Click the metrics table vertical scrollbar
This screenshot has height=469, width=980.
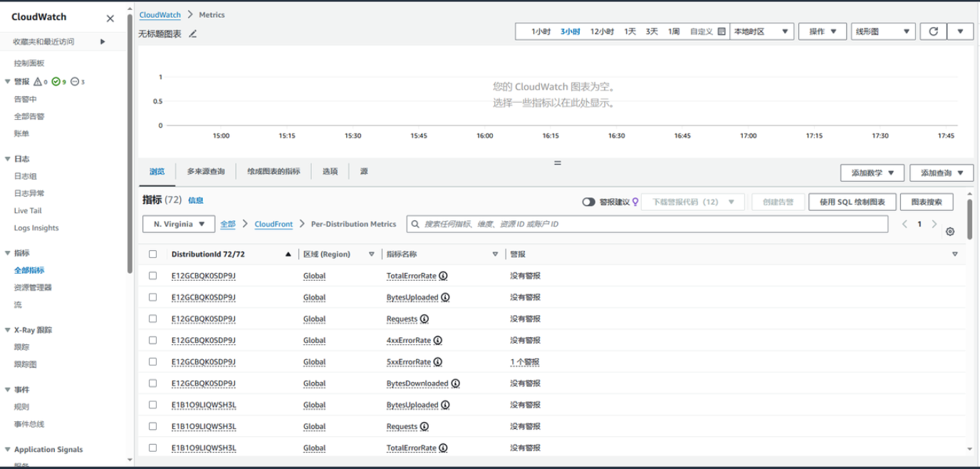click(969, 219)
